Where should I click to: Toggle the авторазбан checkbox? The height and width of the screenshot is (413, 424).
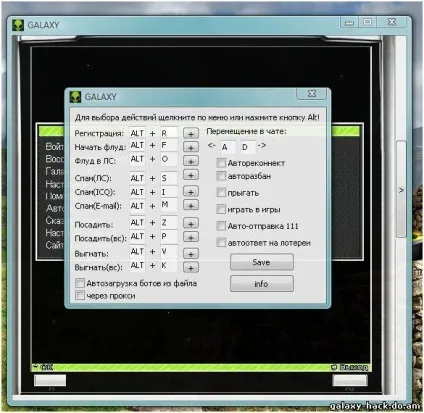tap(221, 176)
